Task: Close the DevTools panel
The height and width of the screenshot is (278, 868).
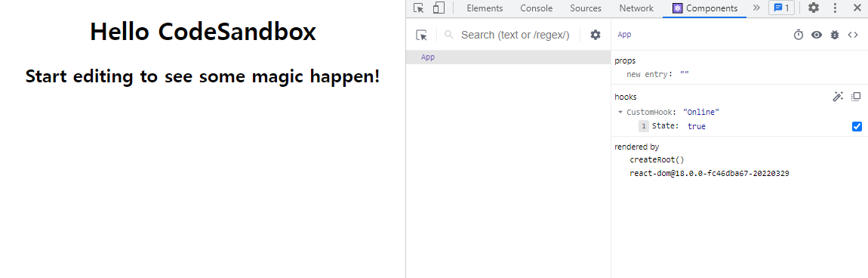Action: pos(857,8)
